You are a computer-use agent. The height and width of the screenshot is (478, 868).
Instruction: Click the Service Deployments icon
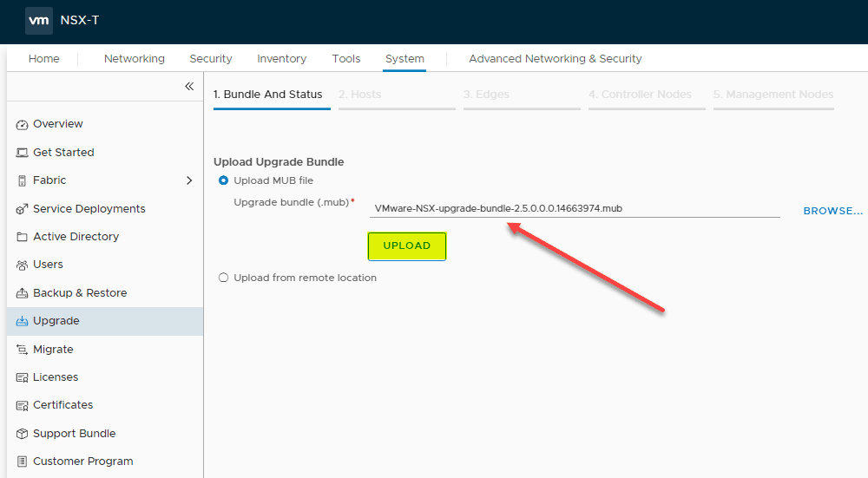coord(23,209)
